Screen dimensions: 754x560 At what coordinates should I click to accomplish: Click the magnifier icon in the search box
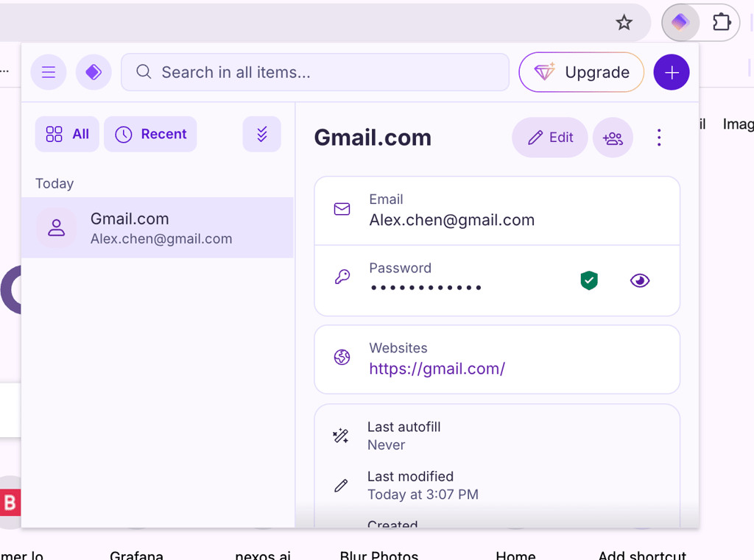144,72
